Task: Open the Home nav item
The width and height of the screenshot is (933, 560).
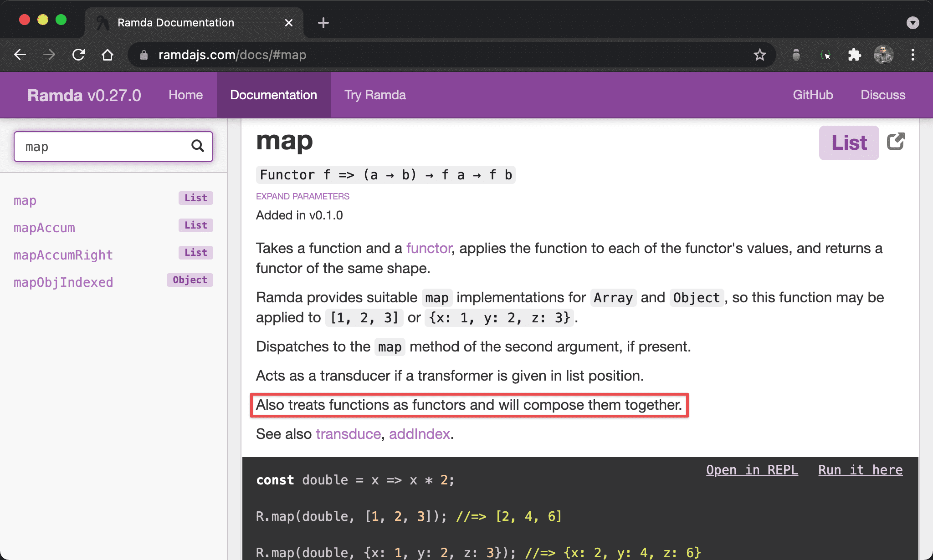Action: (185, 95)
